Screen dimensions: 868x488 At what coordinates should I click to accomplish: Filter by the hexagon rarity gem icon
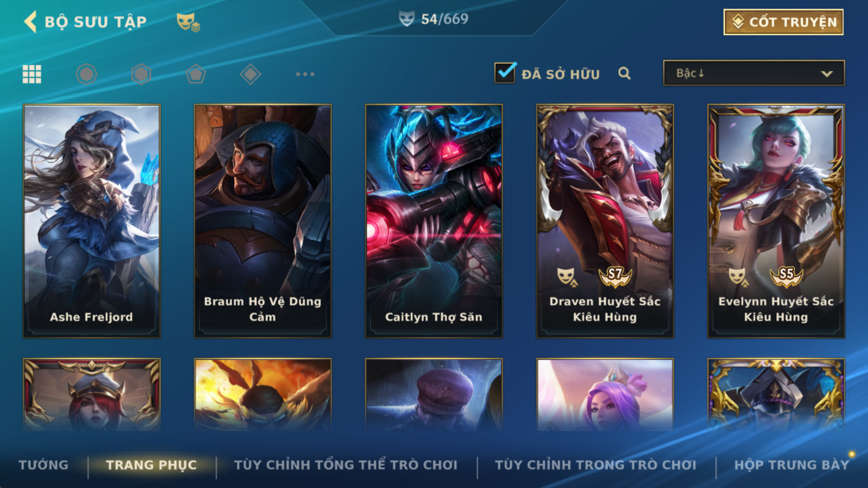[141, 74]
